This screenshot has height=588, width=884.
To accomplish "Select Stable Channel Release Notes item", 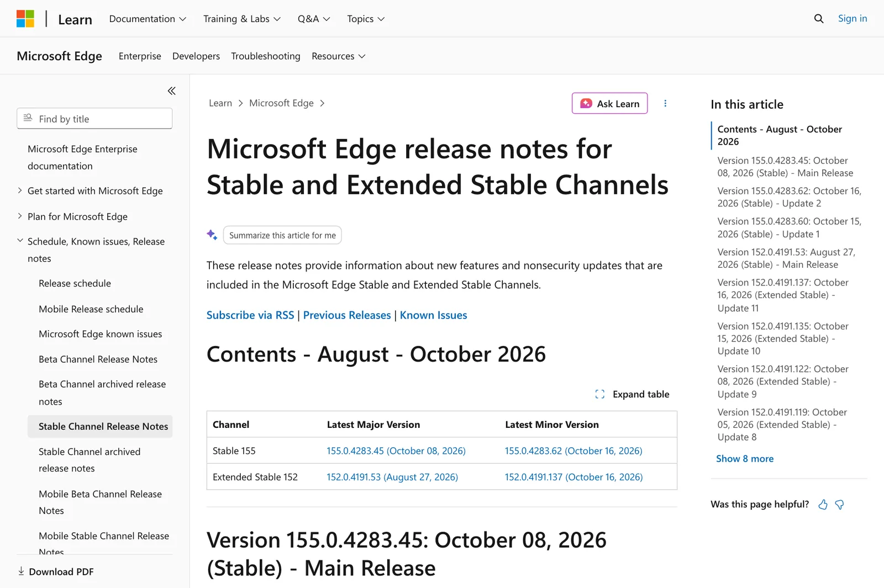I will (100, 426).
